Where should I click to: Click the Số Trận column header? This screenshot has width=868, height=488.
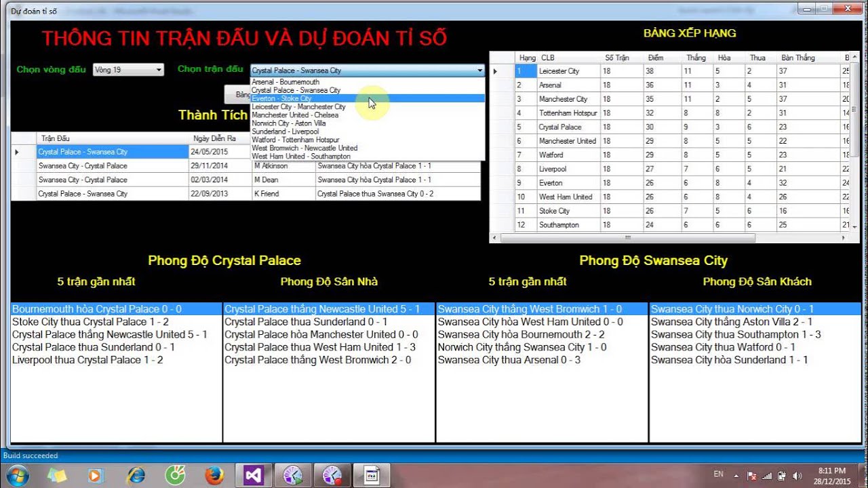pos(621,58)
